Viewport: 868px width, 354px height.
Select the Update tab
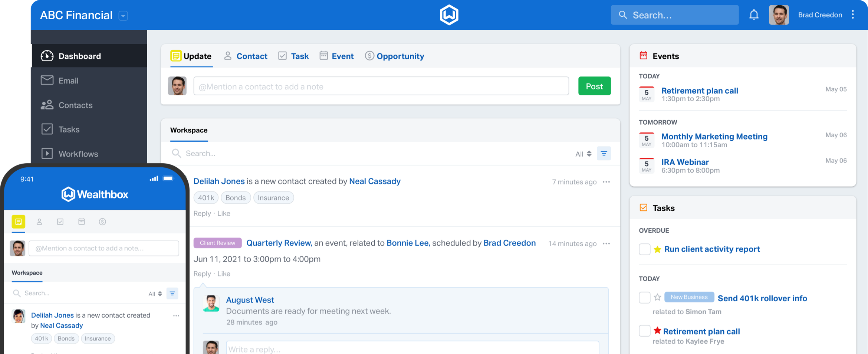click(x=191, y=56)
